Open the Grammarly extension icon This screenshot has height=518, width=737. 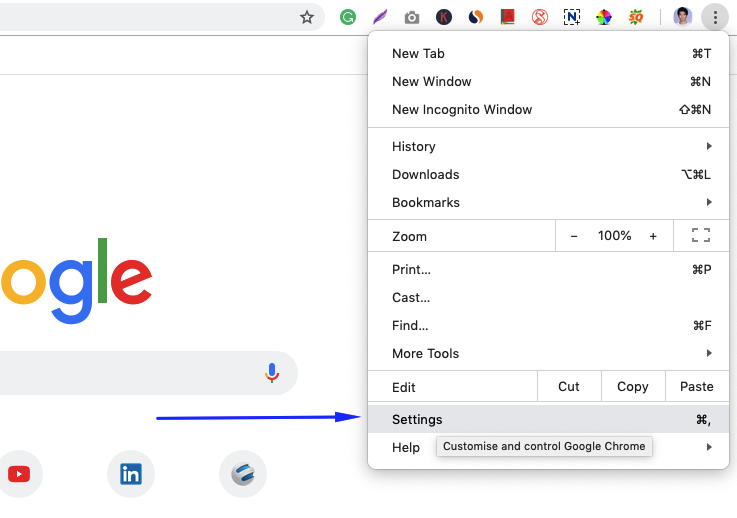(x=348, y=17)
